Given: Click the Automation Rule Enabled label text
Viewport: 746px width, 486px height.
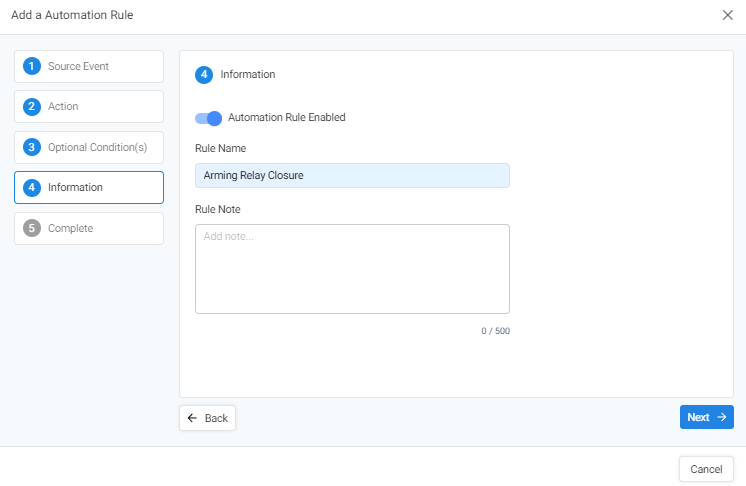Looking at the screenshot, I should click(287, 117).
